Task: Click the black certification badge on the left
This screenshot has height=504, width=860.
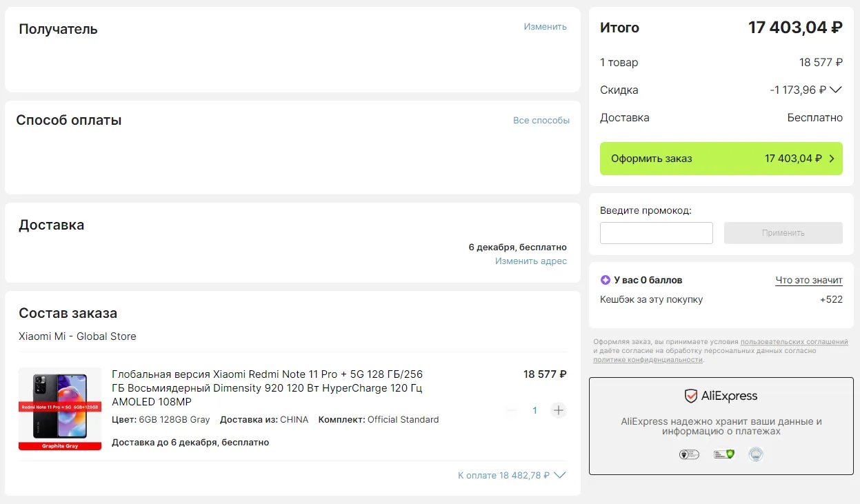Action: tap(689, 454)
